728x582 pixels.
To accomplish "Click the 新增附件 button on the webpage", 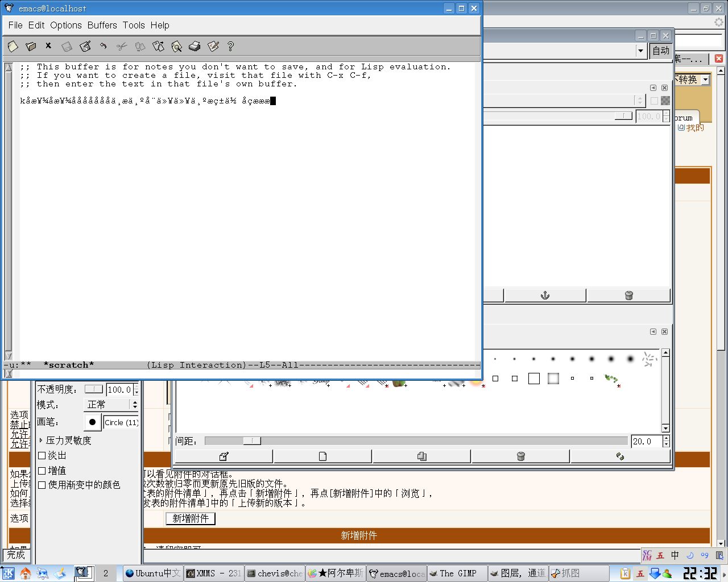I will coord(191,518).
